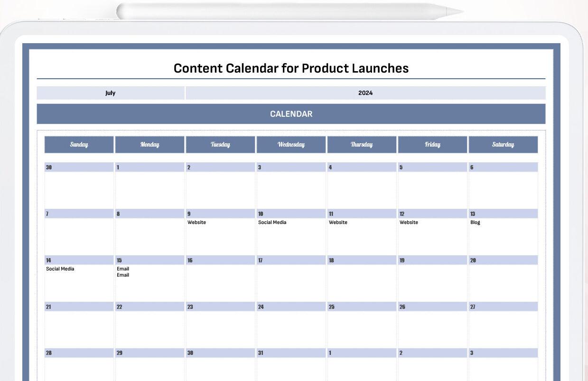Click the empty cell under July 22
Image resolution: width=588 pixels, height=381 pixels.
tap(150, 329)
